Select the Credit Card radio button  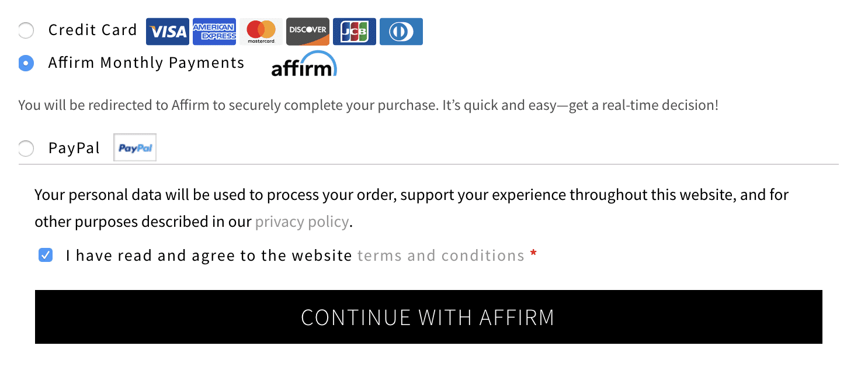click(26, 30)
